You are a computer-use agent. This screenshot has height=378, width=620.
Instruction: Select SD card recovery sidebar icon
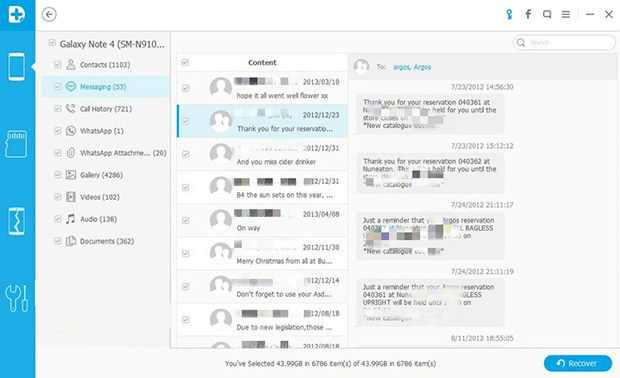click(x=17, y=144)
